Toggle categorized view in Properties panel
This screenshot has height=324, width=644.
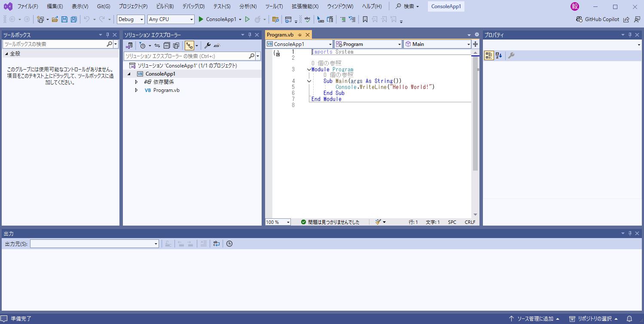tap(488, 55)
